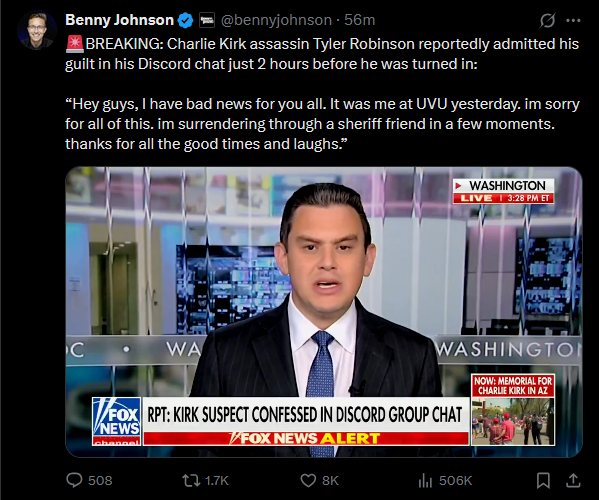This screenshot has height=500, width=599.
Task: View post analytics bar-chart icon
Action: [425, 481]
